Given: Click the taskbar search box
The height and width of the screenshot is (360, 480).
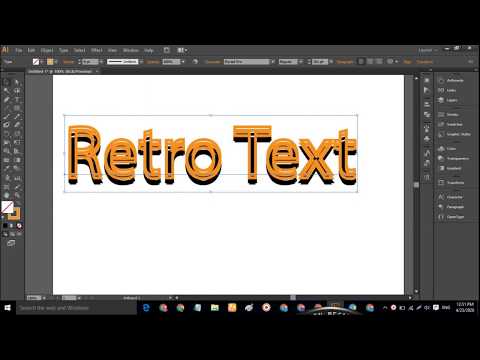Looking at the screenshot, I should (x=76, y=308).
